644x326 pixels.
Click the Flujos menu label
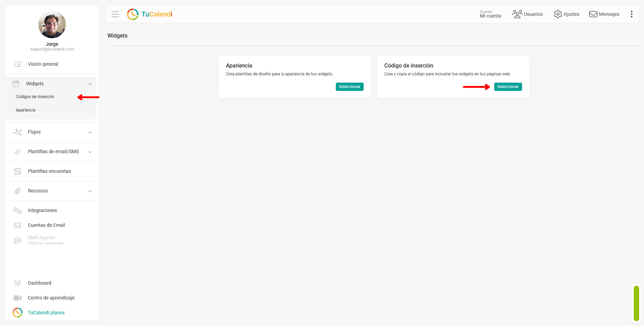[34, 132]
